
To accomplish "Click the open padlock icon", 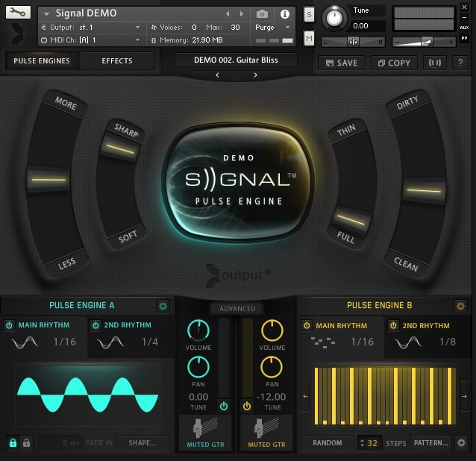I will click(26, 443).
